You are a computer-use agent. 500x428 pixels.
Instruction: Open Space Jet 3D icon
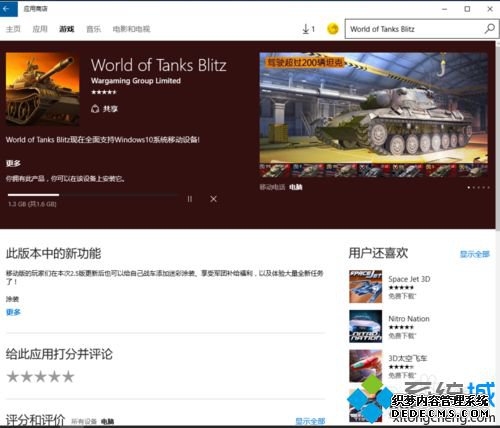365,287
